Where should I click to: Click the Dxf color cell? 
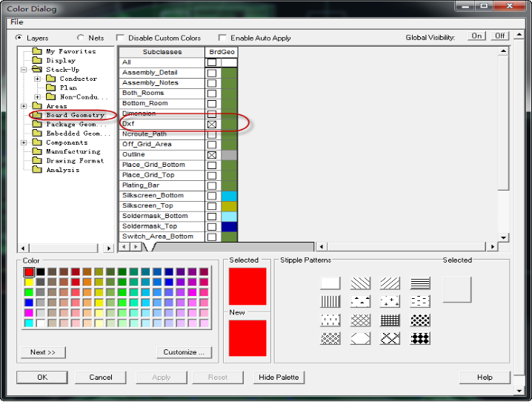229,125
